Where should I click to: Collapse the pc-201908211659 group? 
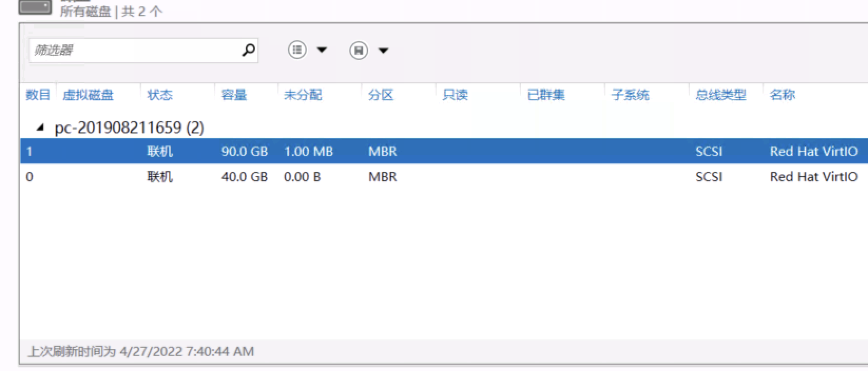(40, 127)
